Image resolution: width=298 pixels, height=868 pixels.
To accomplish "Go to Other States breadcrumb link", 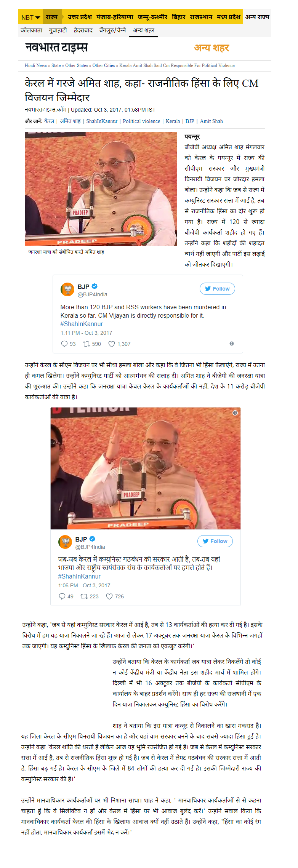I will pos(77,66).
